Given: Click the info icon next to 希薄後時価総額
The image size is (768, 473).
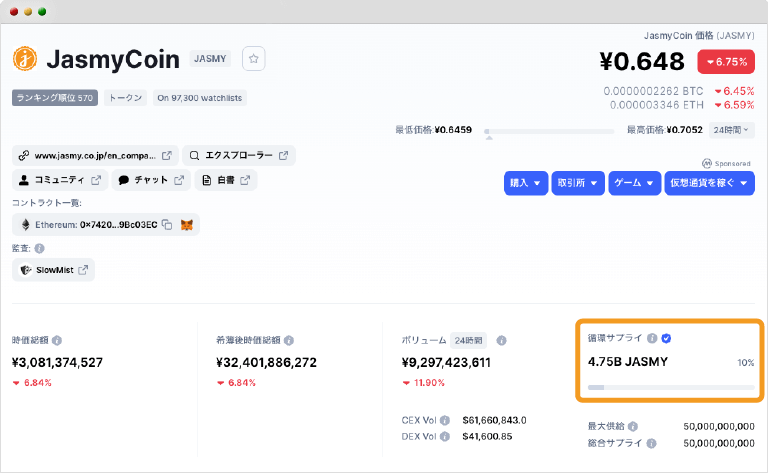Looking at the screenshot, I should pyautogui.click(x=289, y=340).
